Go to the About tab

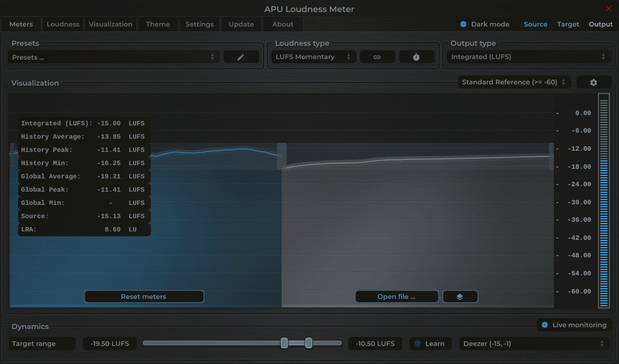coord(282,24)
